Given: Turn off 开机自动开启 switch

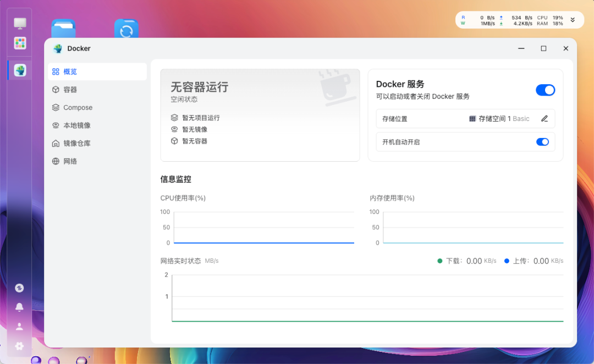Looking at the screenshot, I should (542, 142).
